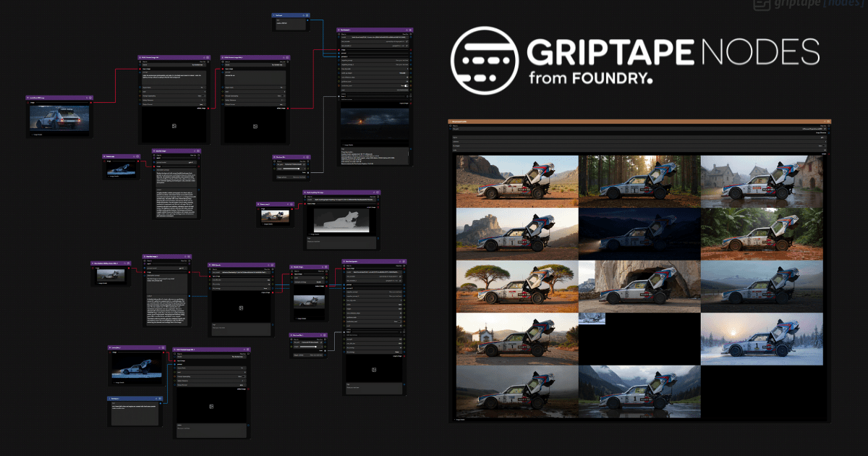Open the stone village car render thumbnail
868x456 pixels.
click(x=762, y=182)
